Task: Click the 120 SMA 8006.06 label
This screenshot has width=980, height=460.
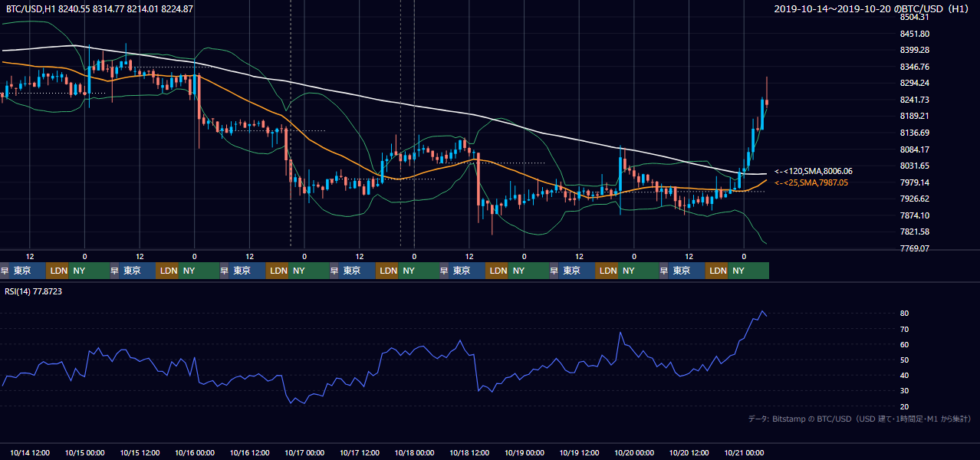Action: (813, 171)
